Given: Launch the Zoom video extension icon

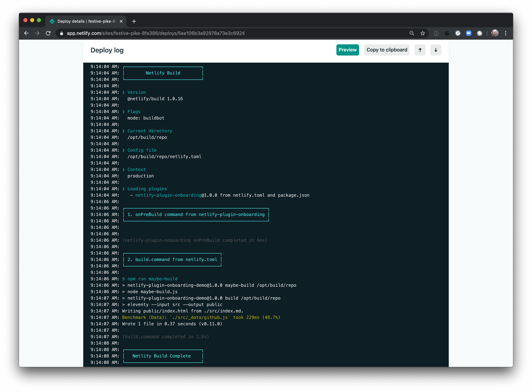Looking at the screenshot, I should click(469, 33).
